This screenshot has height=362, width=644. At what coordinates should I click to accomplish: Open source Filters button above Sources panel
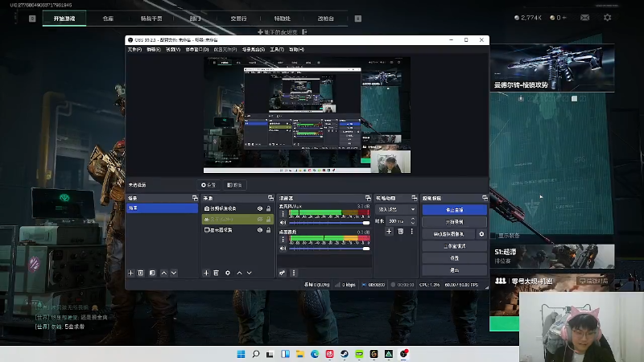pos(234,185)
